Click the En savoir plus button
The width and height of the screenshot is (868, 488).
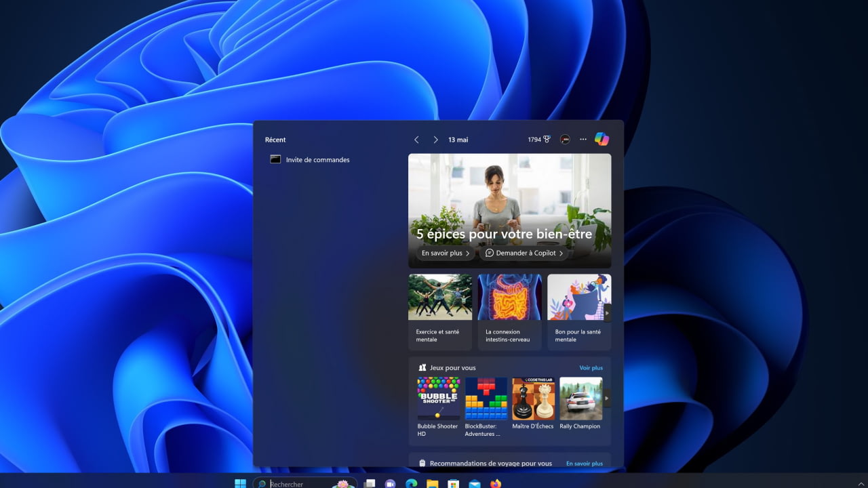coord(446,253)
